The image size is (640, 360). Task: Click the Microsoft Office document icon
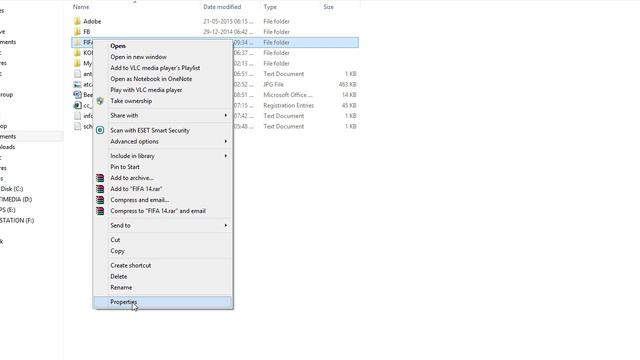coord(77,95)
